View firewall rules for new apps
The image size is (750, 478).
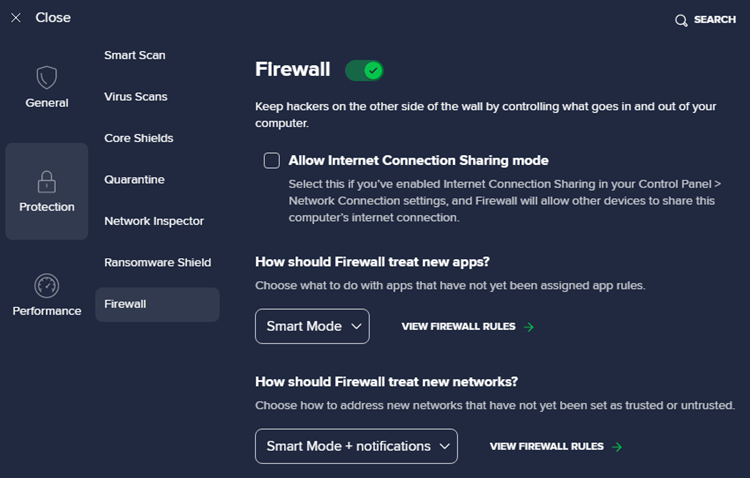(x=459, y=326)
